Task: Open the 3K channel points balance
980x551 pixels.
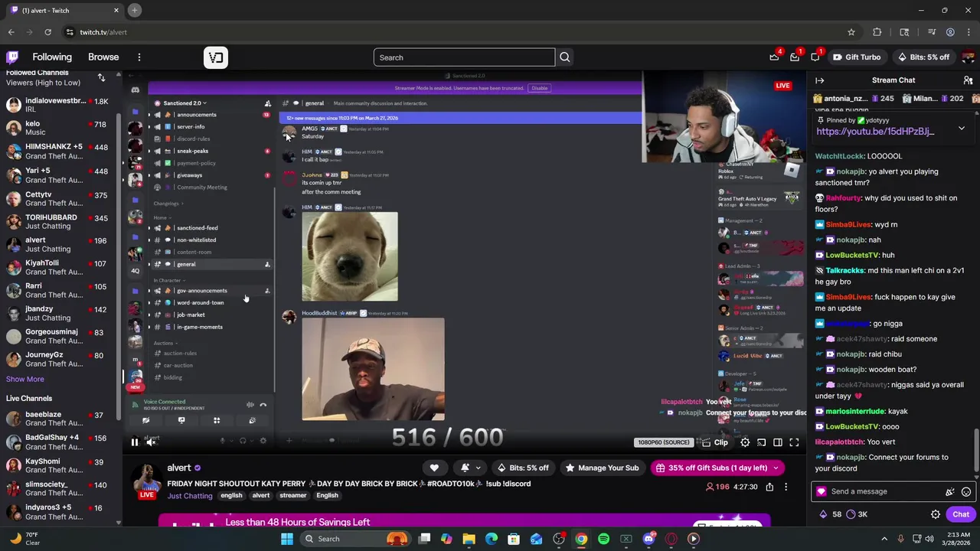Action: pyautogui.click(x=857, y=515)
